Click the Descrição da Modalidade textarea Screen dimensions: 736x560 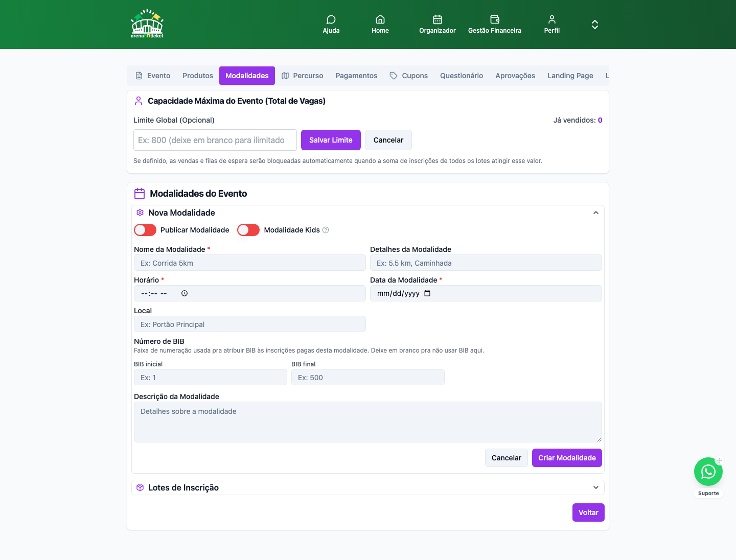pyautogui.click(x=368, y=422)
